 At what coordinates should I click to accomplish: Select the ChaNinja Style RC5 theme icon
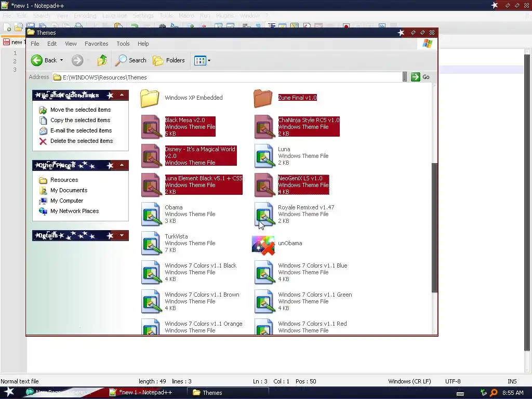click(x=264, y=127)
